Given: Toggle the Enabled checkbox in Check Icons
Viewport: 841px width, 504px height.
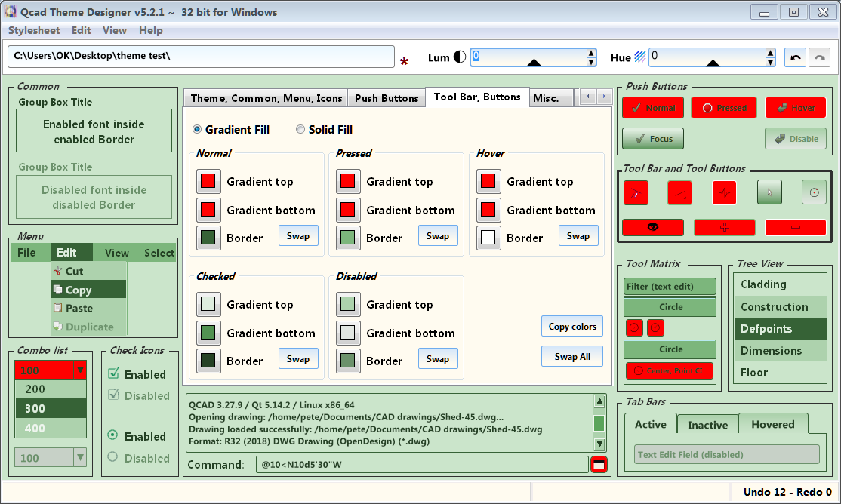Looking at the screenshot, I should coord(114,374).
